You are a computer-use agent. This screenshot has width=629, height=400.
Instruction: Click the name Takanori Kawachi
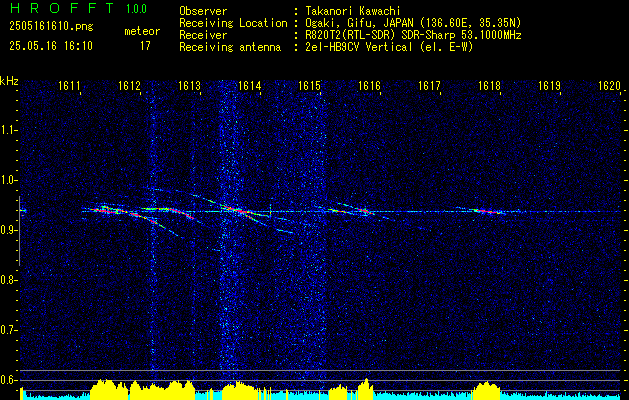(353, 11)
